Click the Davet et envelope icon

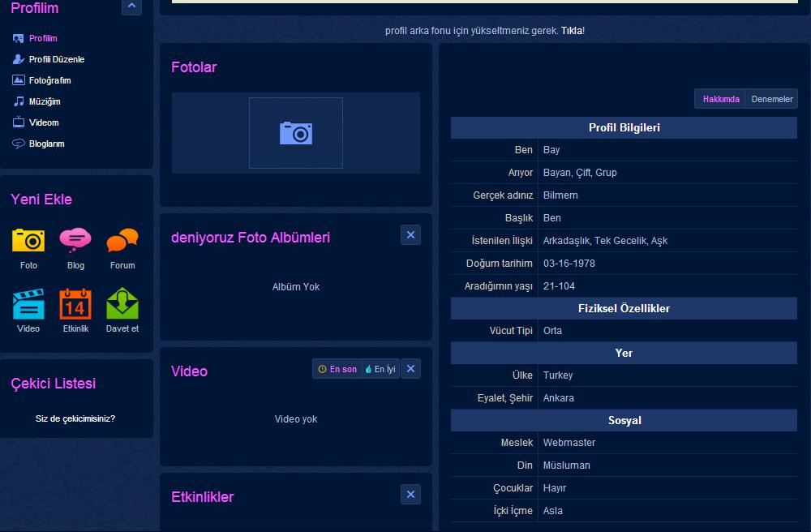(122, 304)
